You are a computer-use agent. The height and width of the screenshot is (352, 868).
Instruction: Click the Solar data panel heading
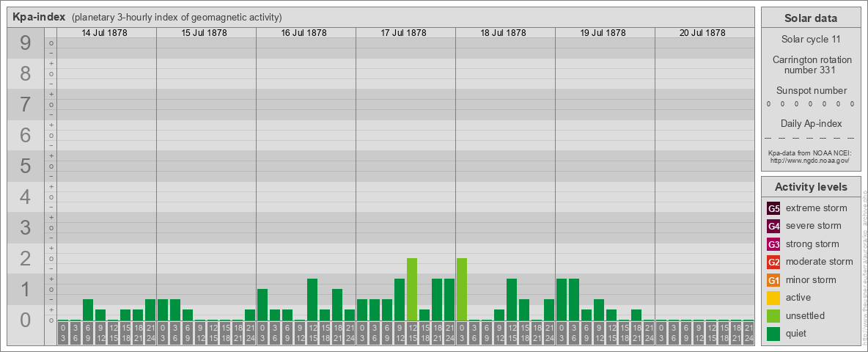(811, 18)
